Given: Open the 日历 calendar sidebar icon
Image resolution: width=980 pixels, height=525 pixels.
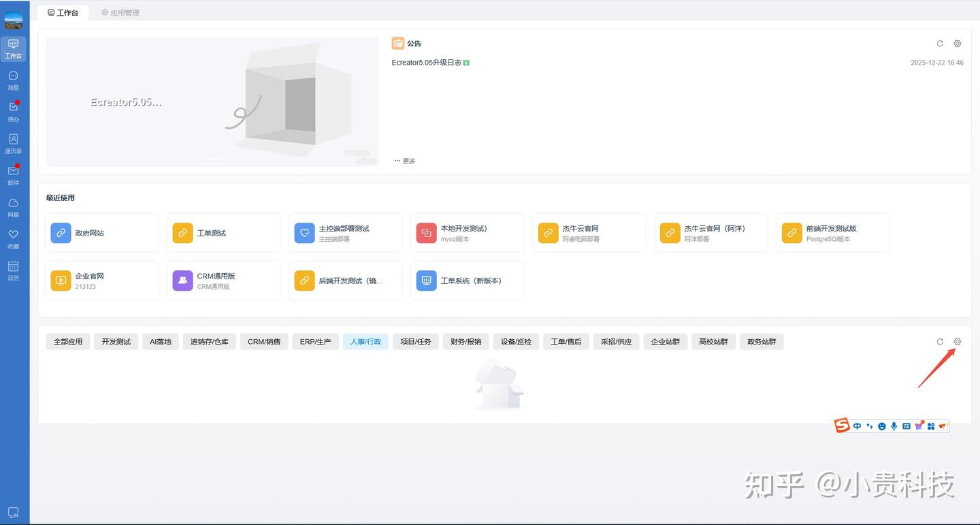Looking at the screenshot, I should click(x=13, y=270).
